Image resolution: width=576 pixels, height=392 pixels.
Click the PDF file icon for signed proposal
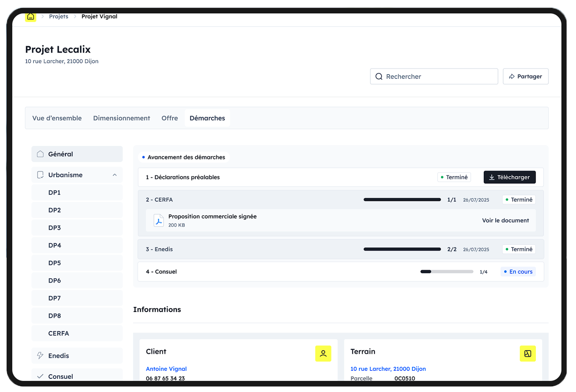(159, 220)
